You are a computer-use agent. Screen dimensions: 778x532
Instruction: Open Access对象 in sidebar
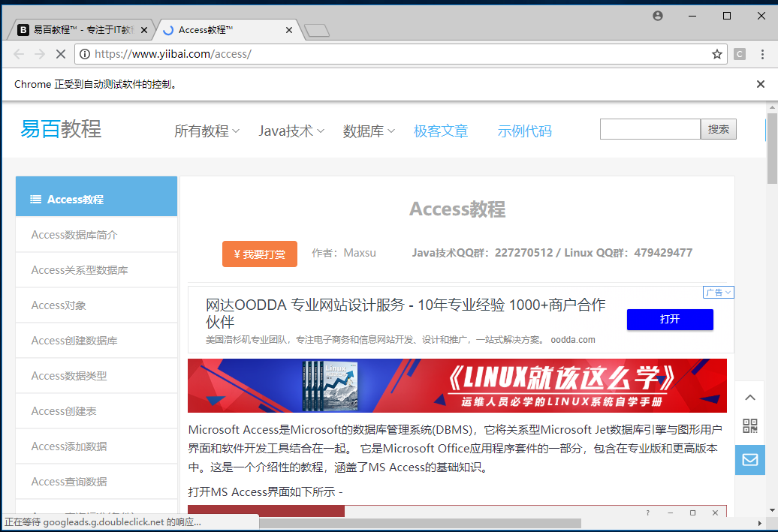point(96,305)
